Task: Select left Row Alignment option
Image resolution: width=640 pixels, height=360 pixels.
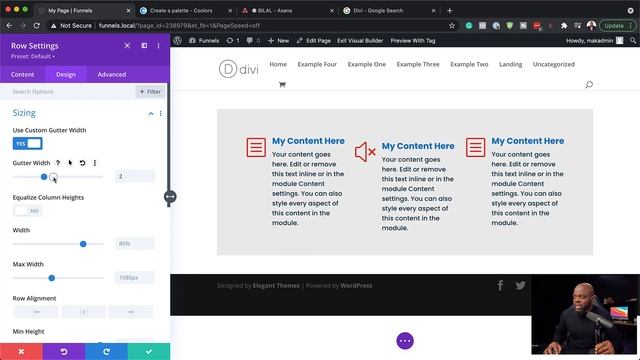Action: coord(36,312)
